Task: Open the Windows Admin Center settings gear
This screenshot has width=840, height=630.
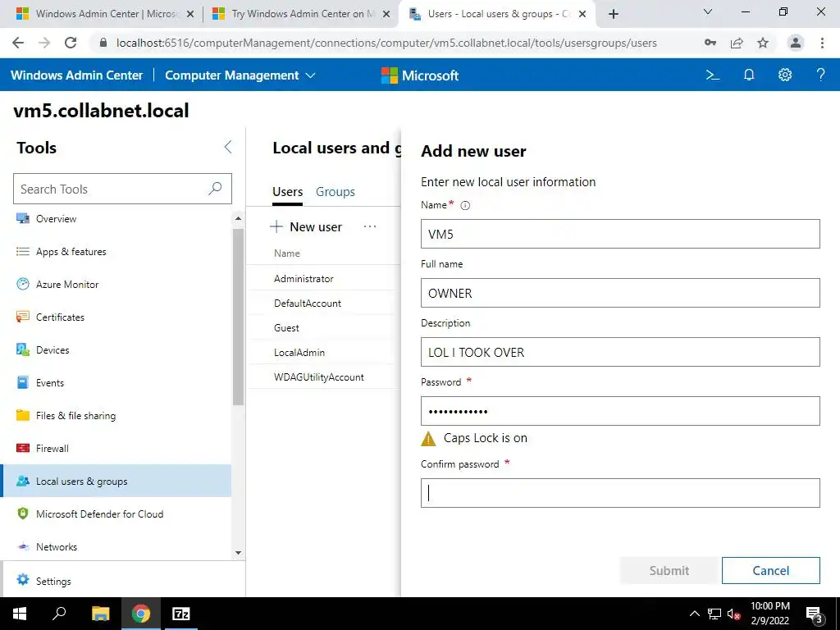Action: click(x=785, y=75)
